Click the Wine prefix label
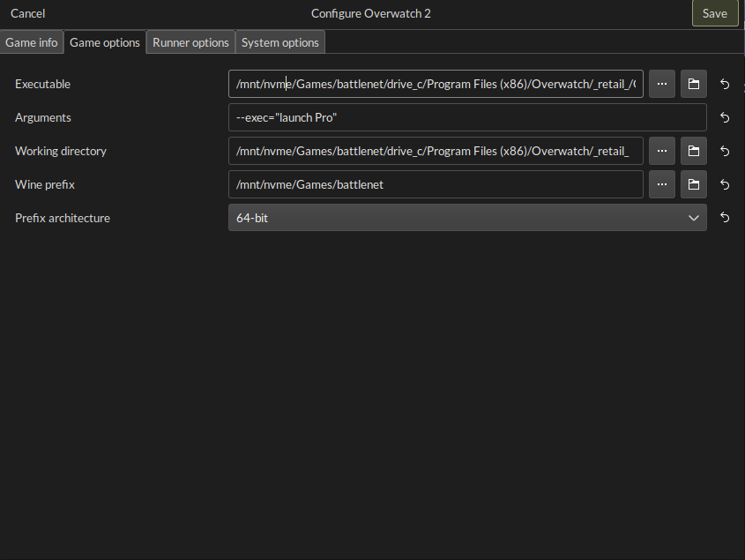Screen dimensions: 745x560 point(45,184)
